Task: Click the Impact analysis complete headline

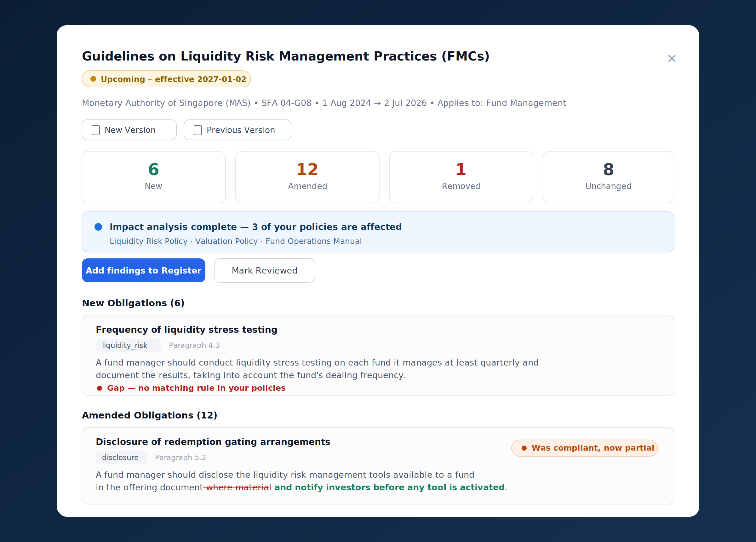Action: 256,227
